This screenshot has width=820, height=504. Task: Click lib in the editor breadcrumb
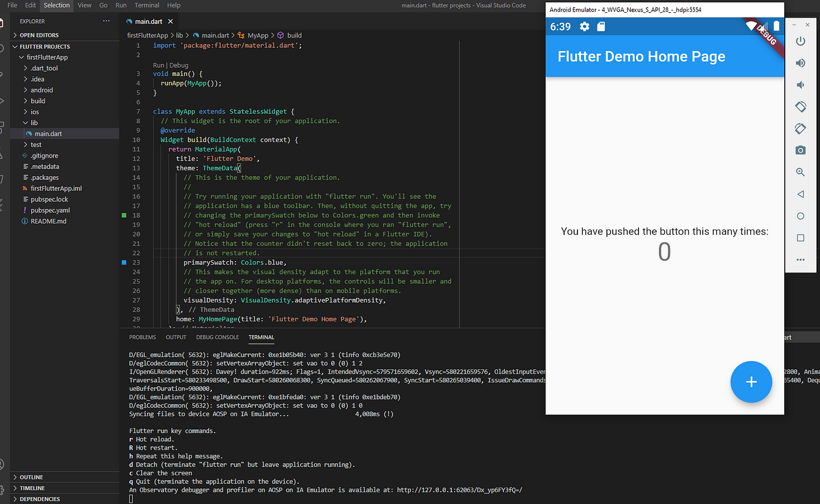[x=180, y=35]
